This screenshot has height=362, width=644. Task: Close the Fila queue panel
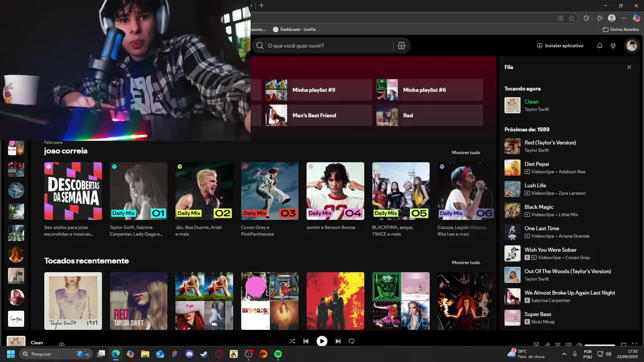coord(629,67)
